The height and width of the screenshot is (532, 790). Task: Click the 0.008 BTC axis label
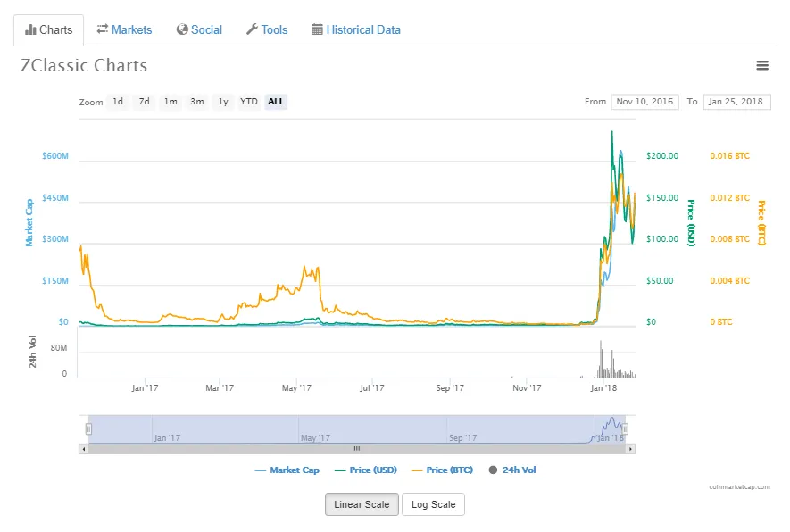(x=730, y=239)
